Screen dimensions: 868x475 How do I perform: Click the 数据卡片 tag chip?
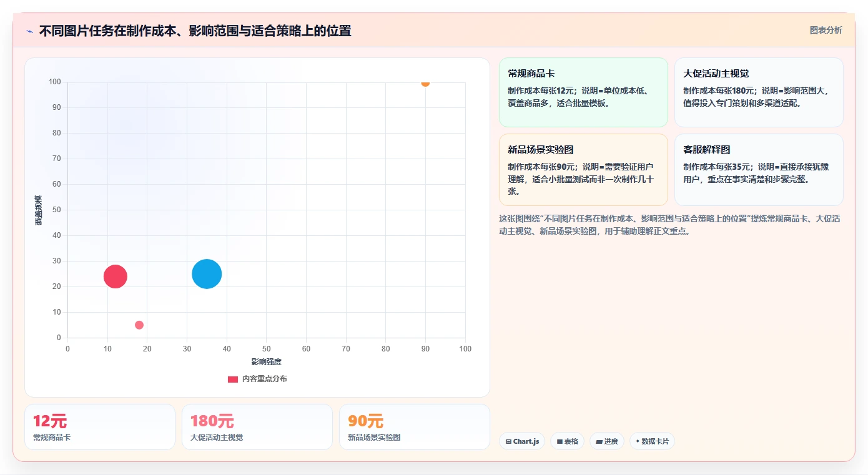point(652,441)
